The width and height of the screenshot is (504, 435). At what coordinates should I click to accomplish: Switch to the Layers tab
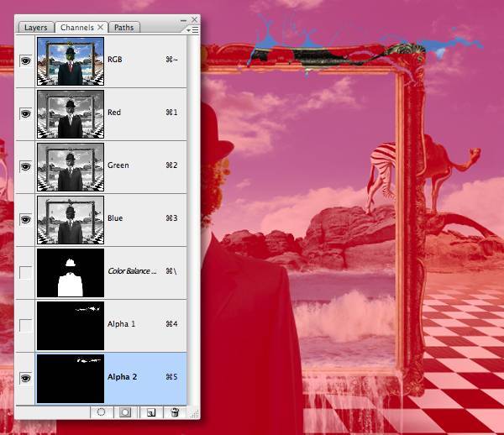coord(35,28)
